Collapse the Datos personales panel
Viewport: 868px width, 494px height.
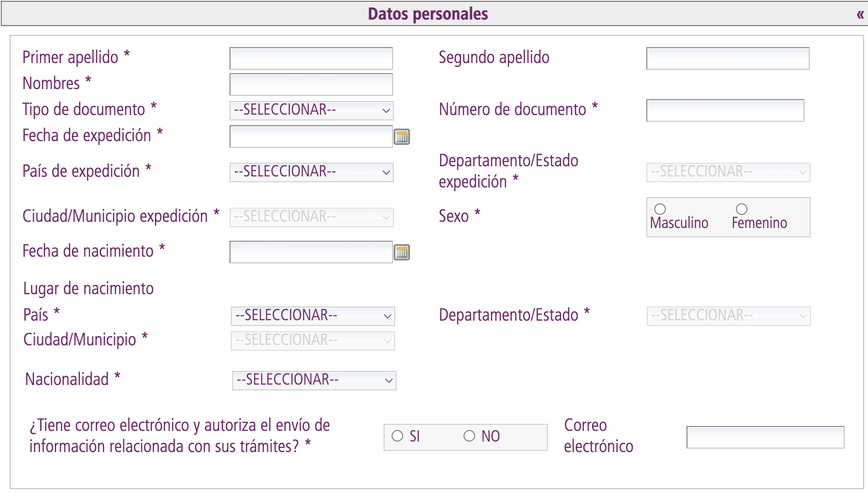860,15
